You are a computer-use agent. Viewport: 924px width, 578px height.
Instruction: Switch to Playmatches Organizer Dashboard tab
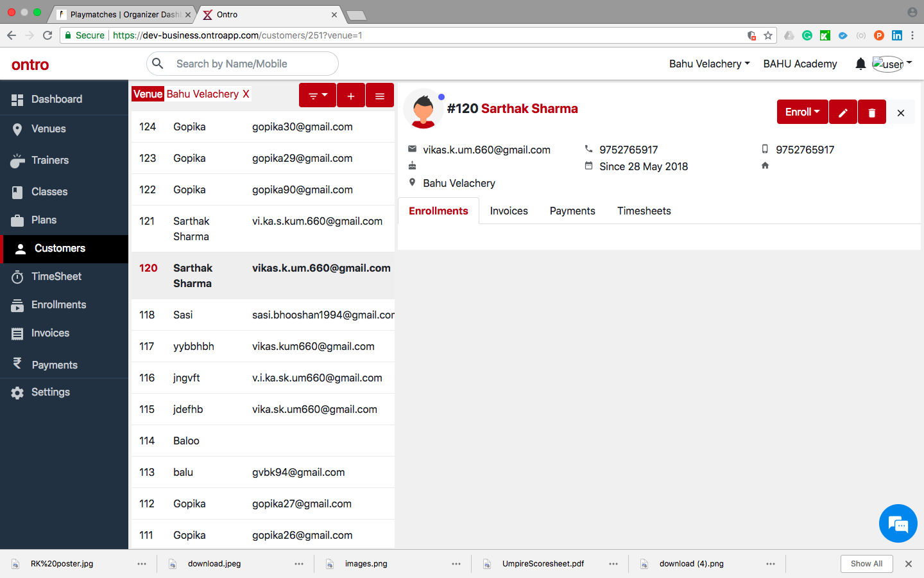pos(122,14)
